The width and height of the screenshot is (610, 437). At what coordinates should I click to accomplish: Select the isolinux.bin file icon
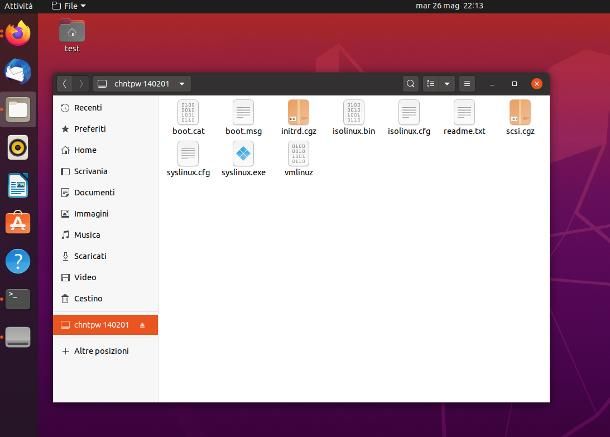pyautogui.click(x=354, y=112)
